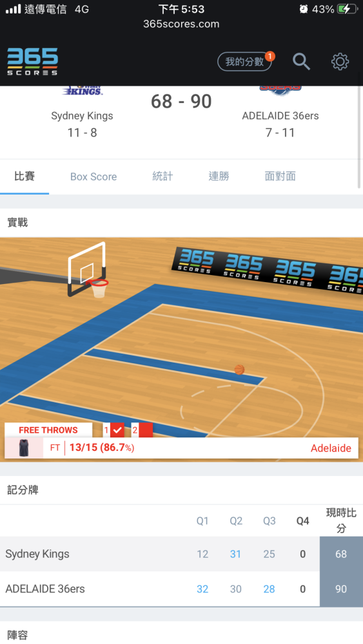Tap the basketball on the court

(x=239, y=370)
